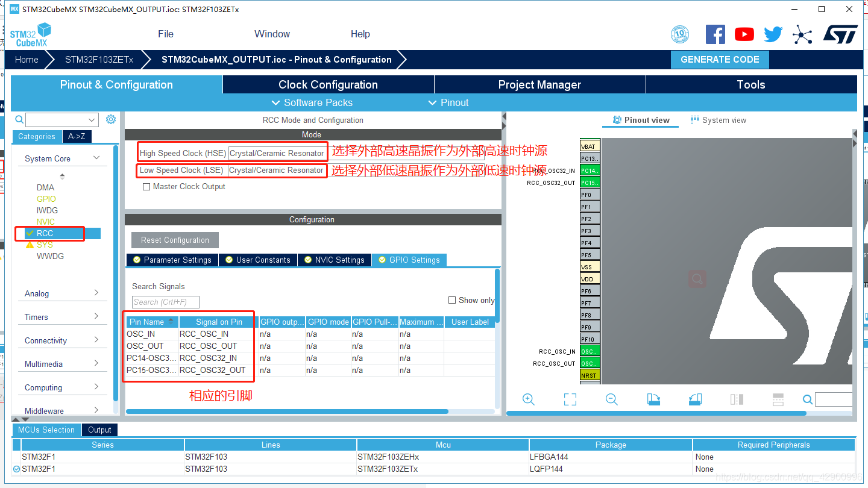The width and height of the screenshot is (868, 488).
Task: Click the pin search magnifier icon
Action: click(808, 399)
